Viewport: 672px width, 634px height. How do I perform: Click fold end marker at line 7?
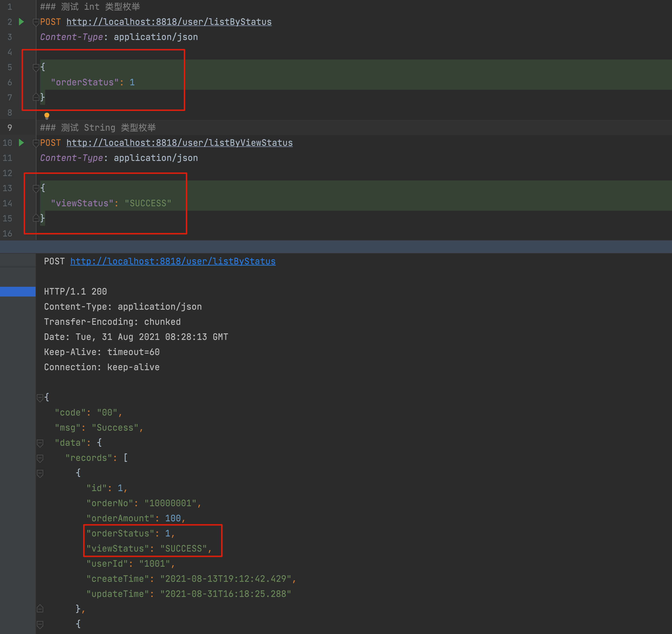click(x=36, y=97)
